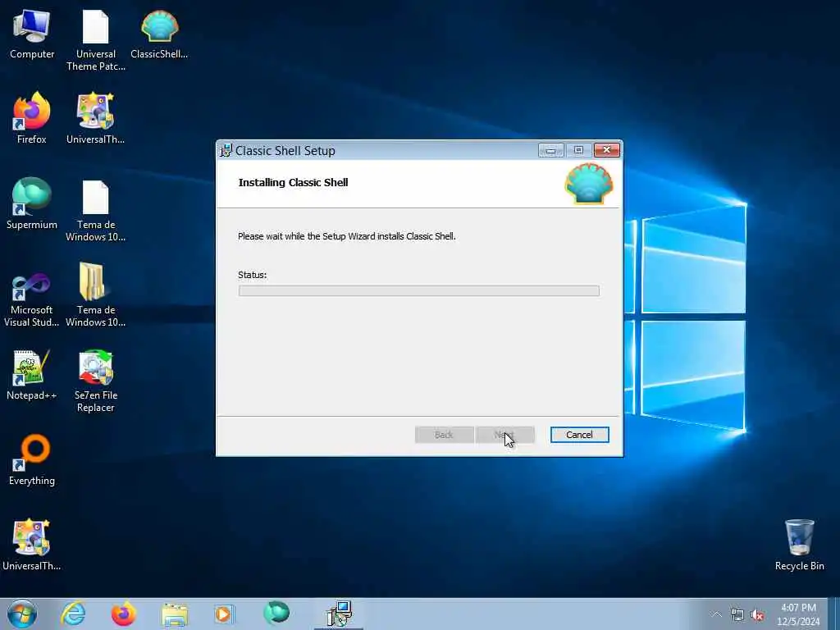Click the Classic Shell logo in the dialog header

click(x=588, y=184)
